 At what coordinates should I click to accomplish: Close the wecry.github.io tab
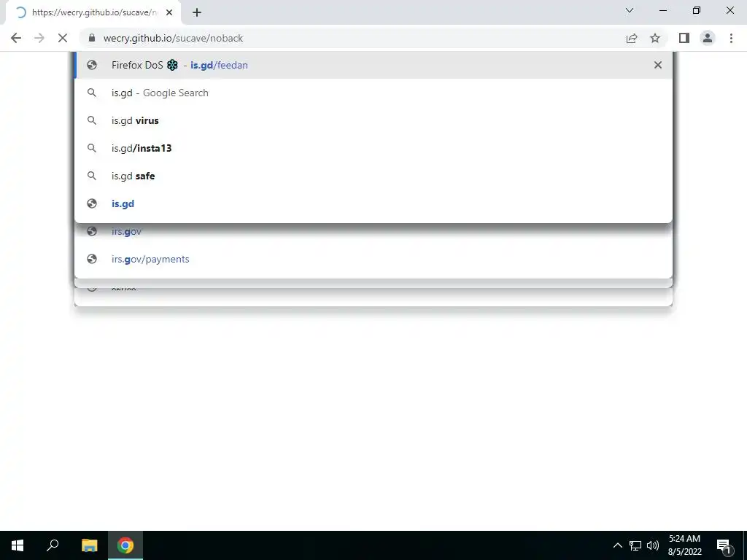point(169,12)
